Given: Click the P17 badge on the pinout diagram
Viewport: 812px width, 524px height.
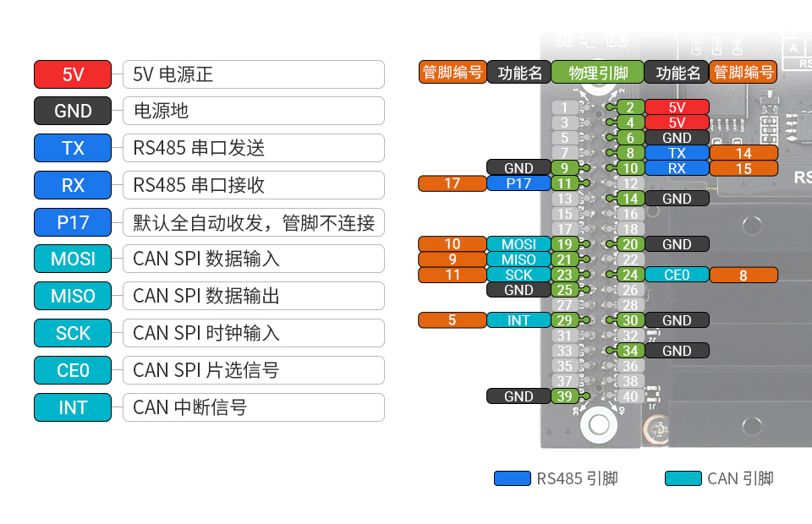Looking at the screenshot, I should (518, 183).
